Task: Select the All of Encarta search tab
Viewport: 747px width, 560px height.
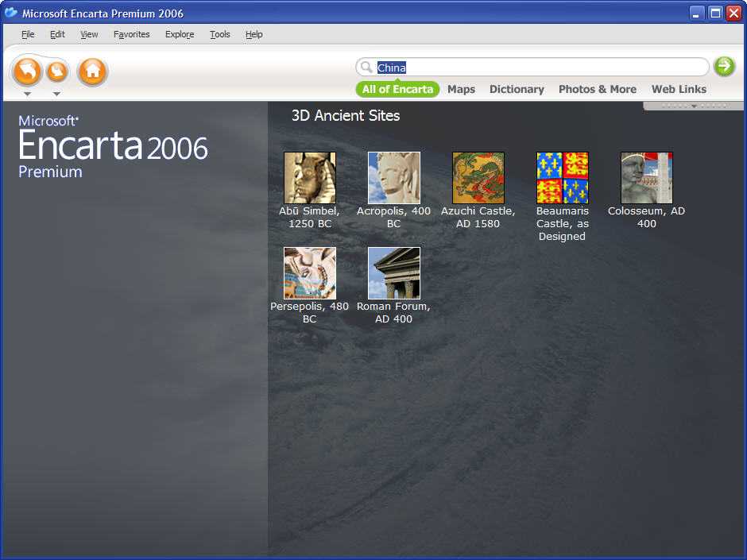Action: click(x=397, y=89)
